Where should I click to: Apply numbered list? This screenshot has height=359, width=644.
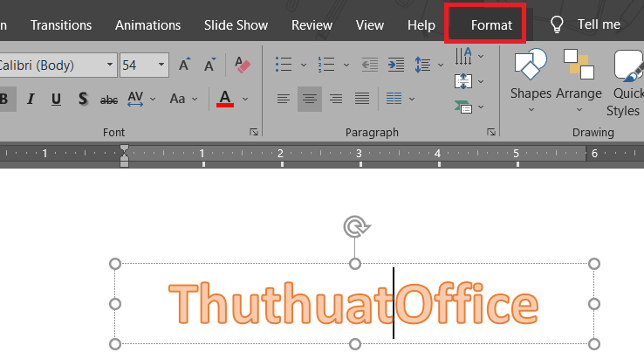pyautogui.click(x=326, y=65)
